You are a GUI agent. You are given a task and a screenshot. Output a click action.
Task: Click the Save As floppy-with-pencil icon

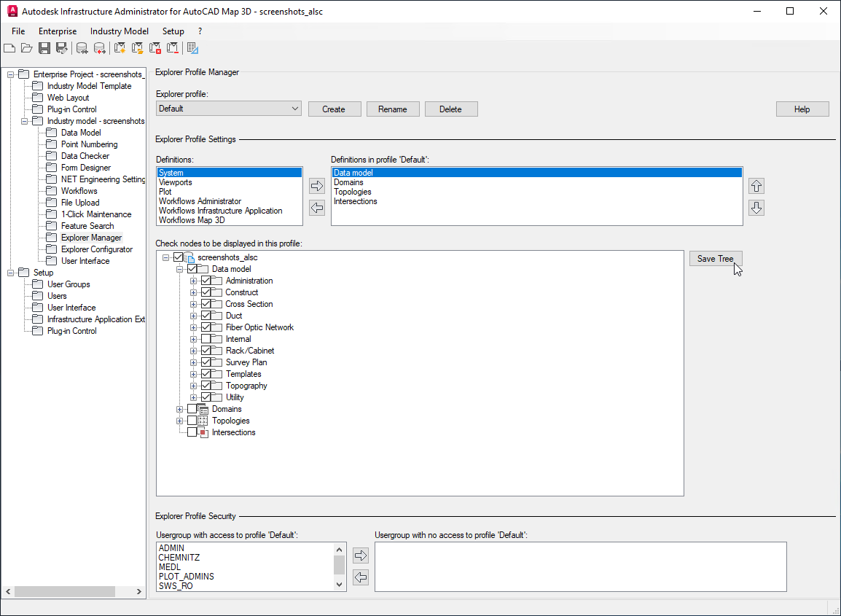[x=62, y=48]
